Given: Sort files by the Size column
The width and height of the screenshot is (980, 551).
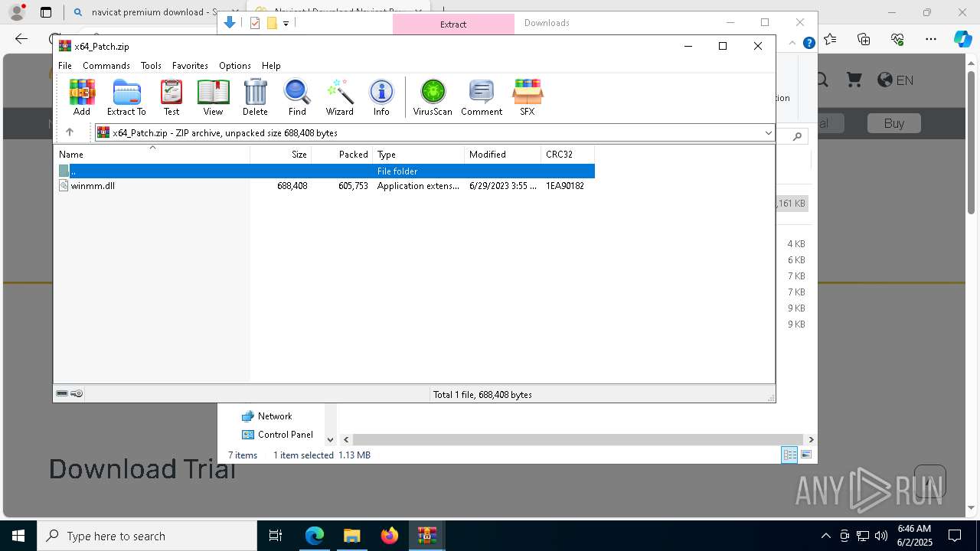Looking at the screenshot, I should (x=280, y=154).
